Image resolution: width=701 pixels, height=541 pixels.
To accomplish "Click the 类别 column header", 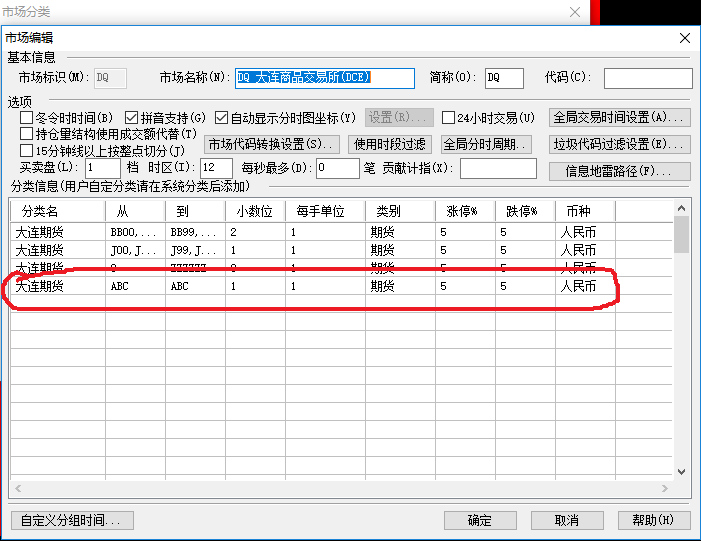I will 401,211.
